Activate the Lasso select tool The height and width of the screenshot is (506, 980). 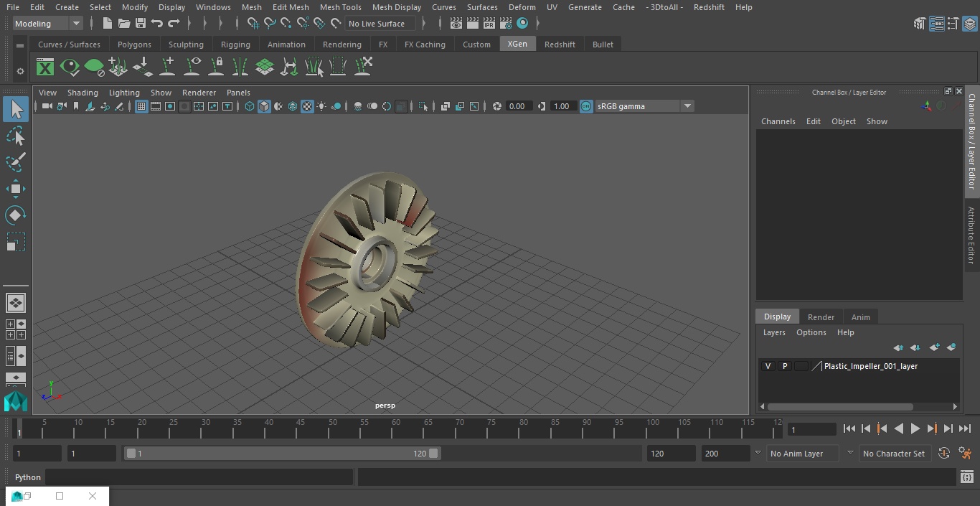(16, 136)
